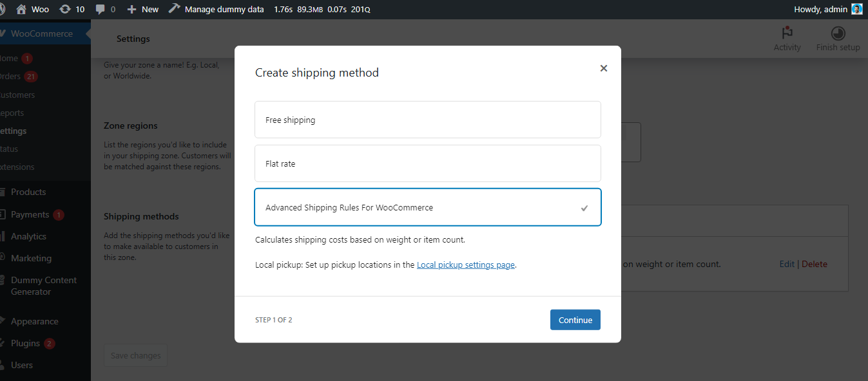This screenshot has width=868, height=381.
Task: Open the Marketing menu
Action: click(31, 258)
